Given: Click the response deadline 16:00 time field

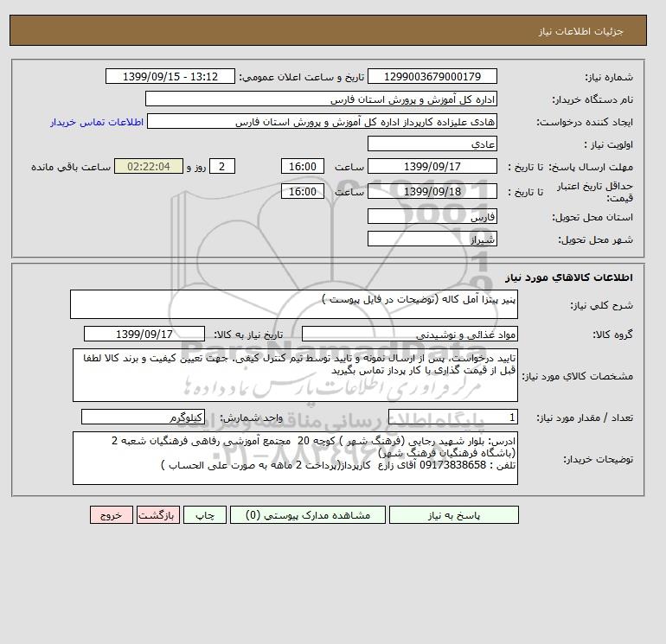Looking at the screenshot, I should pyautogui.click(x=303, y=167).
